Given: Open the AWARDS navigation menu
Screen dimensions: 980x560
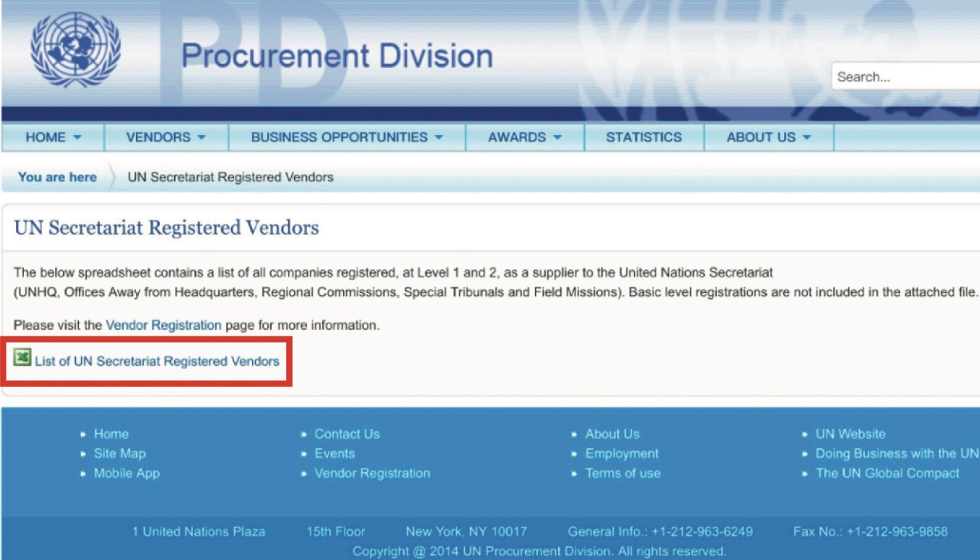Looking at the screenshot, I should pos(525,137).
